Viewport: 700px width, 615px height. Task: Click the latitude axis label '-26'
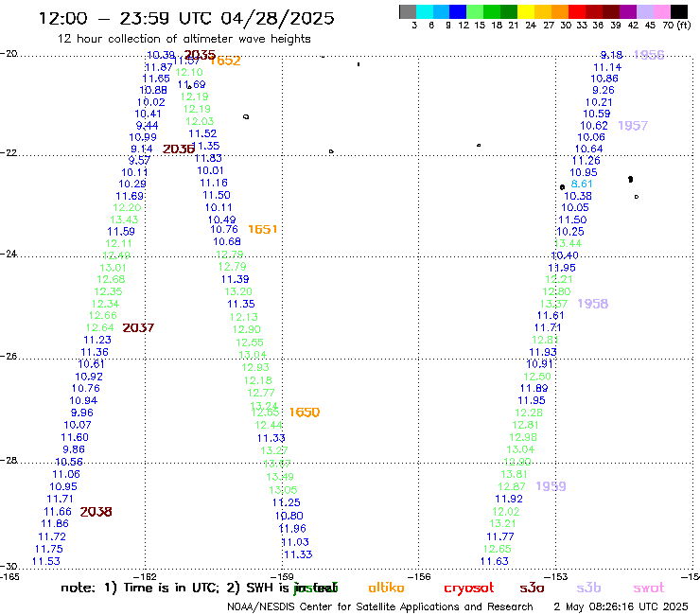(9, 356)
